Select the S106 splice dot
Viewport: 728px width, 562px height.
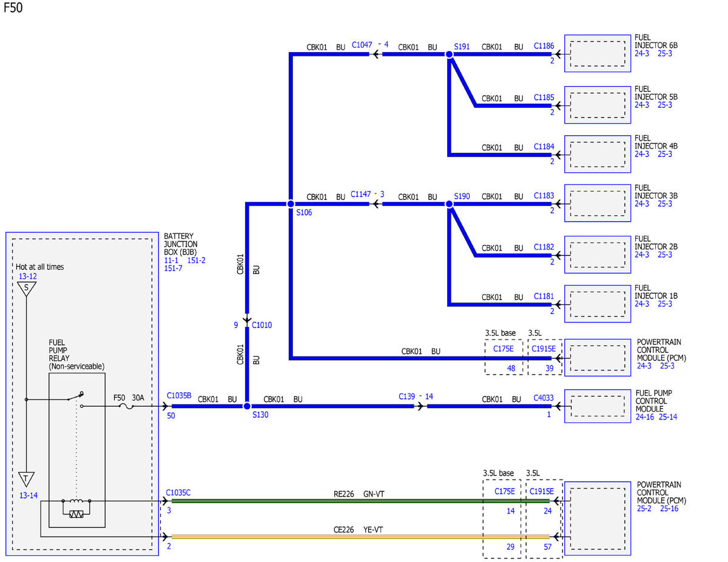pyautogui.click(x=291, y=204)
